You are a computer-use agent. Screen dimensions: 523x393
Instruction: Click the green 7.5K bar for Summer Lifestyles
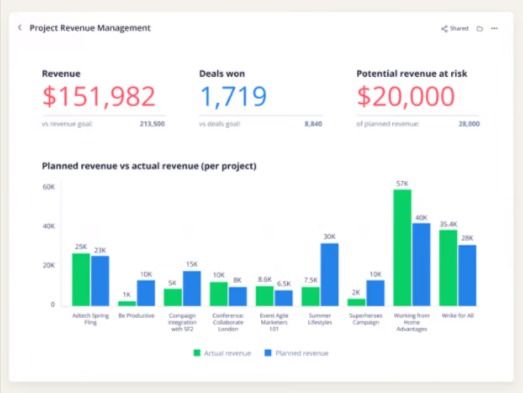[311, 296]
